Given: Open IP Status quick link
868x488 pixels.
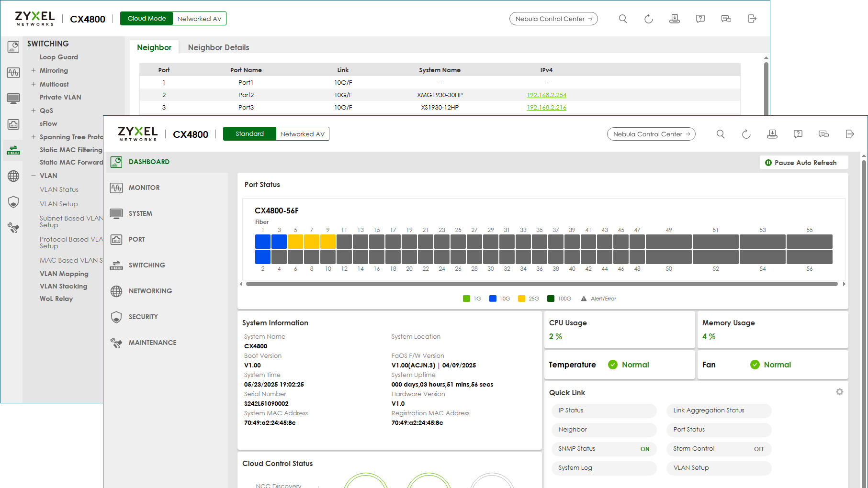Looking at the screenshot, I should (x=604, y=410).
